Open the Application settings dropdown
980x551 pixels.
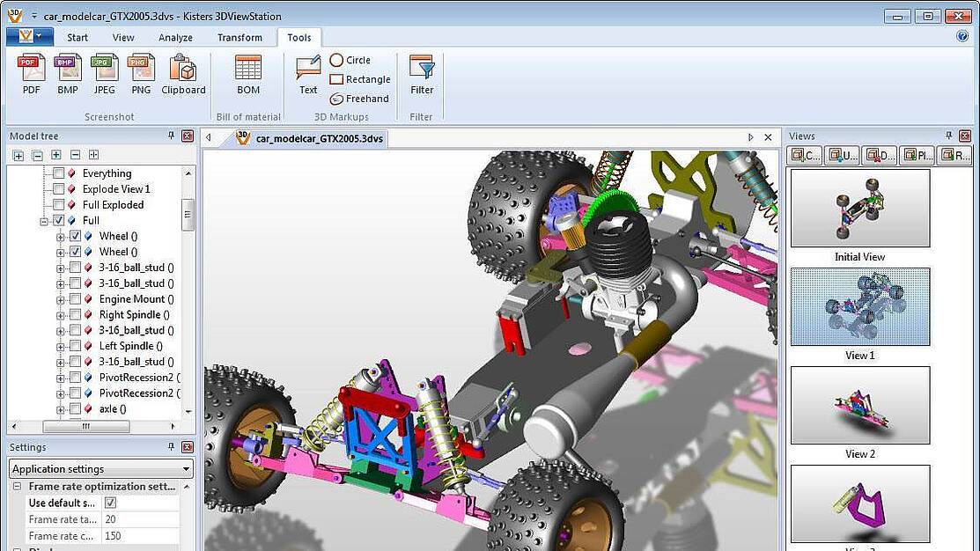tap(101, 468)
